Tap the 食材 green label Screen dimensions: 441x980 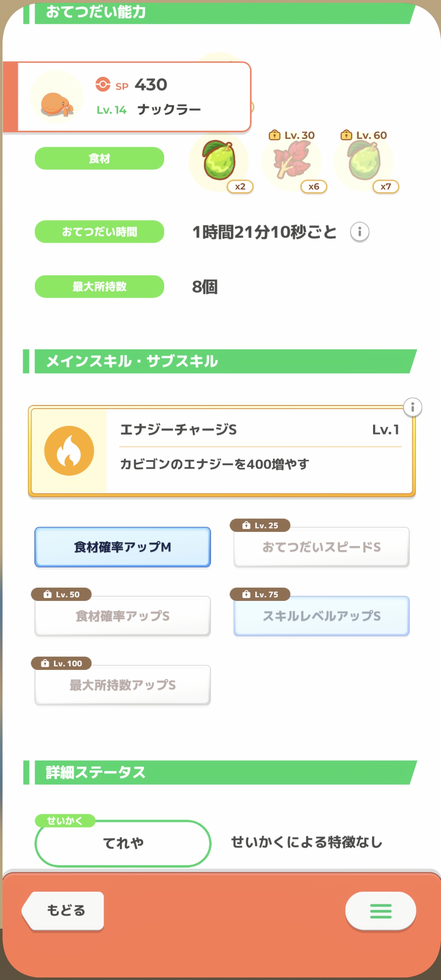click(99, 158)
